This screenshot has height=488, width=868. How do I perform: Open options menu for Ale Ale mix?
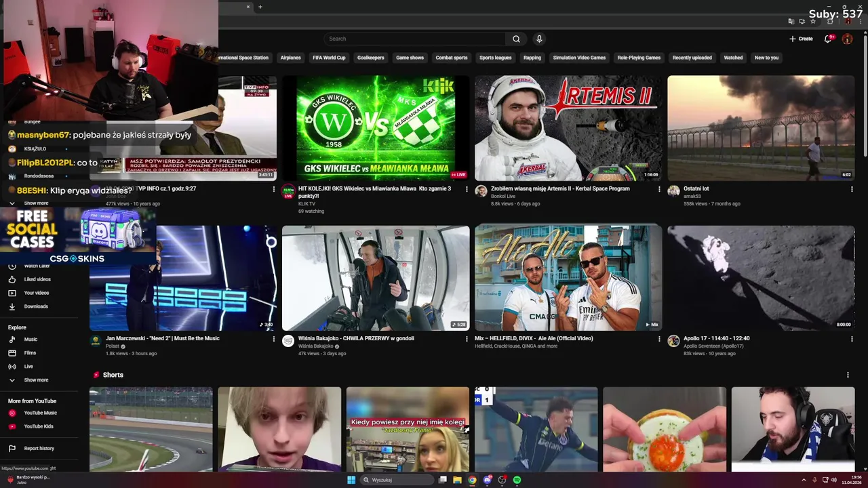pos(659,339)
